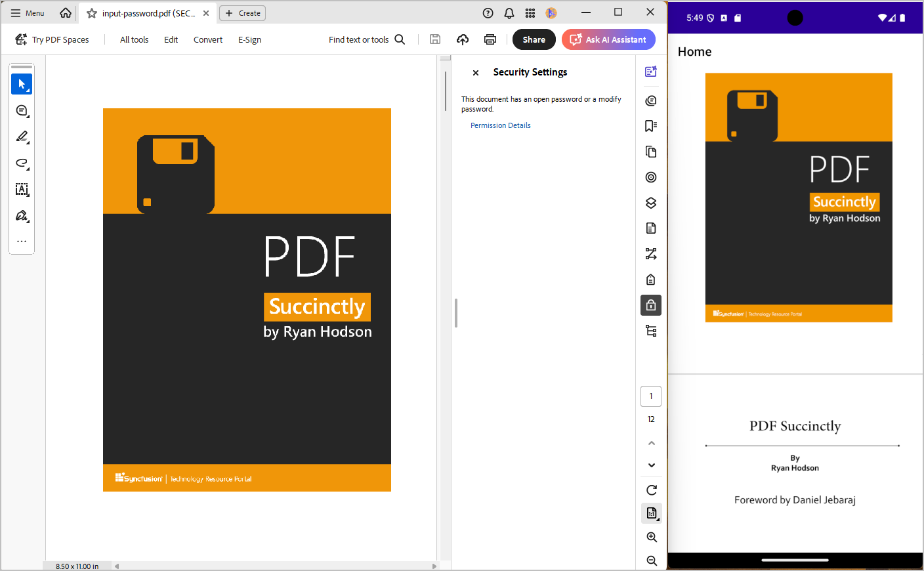Open Permission Details link
Screen dimensions: 924x571
pos(500,125)
